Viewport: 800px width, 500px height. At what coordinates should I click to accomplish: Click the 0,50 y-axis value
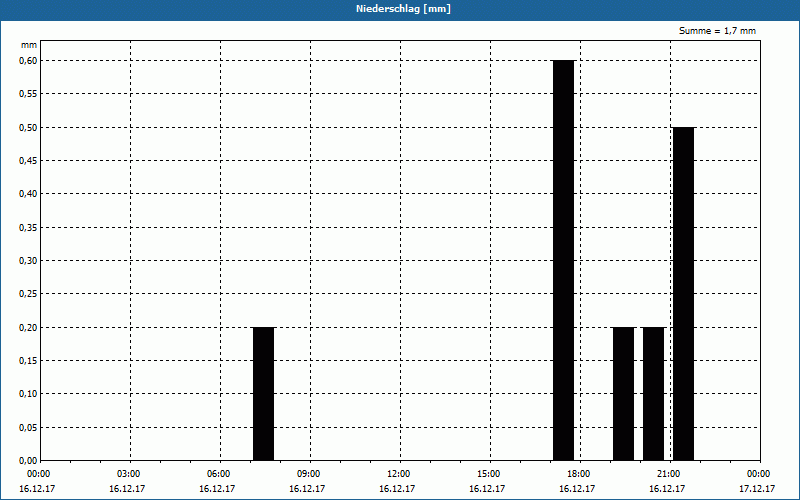pos(28,128)
